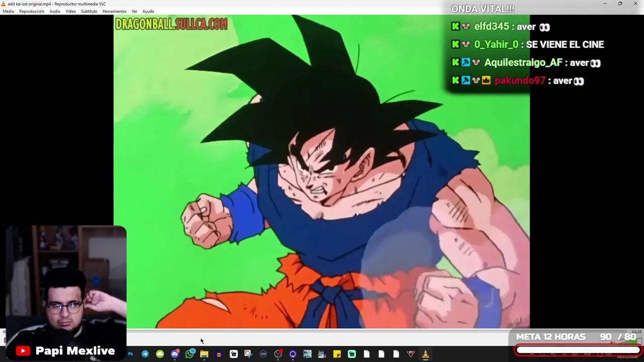Open WhatsApp from the taskbar

point(189,354)
